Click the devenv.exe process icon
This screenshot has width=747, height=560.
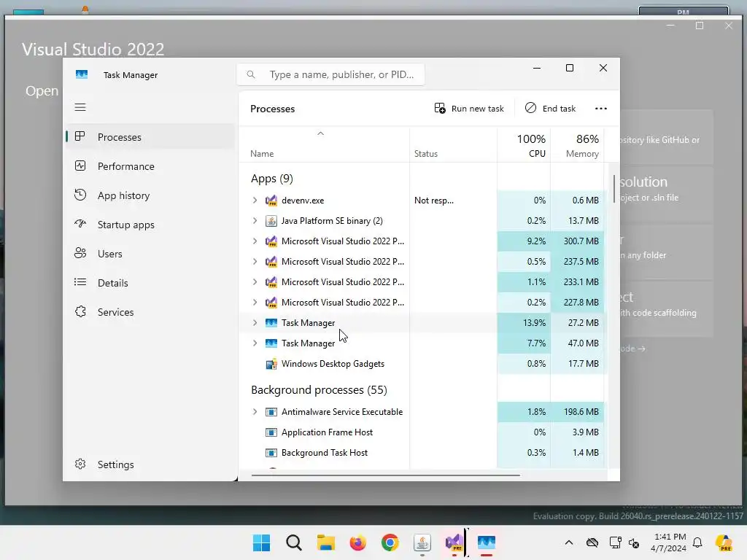pos(271,201)
